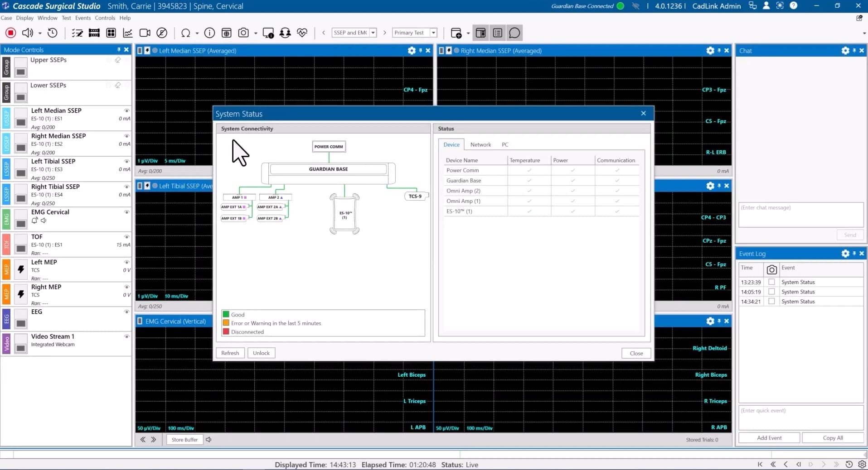Image resolution: width=868 pixels, height=470 pixels.
Task: Click the heart monitor vitals icon
Action: point(302,33)
